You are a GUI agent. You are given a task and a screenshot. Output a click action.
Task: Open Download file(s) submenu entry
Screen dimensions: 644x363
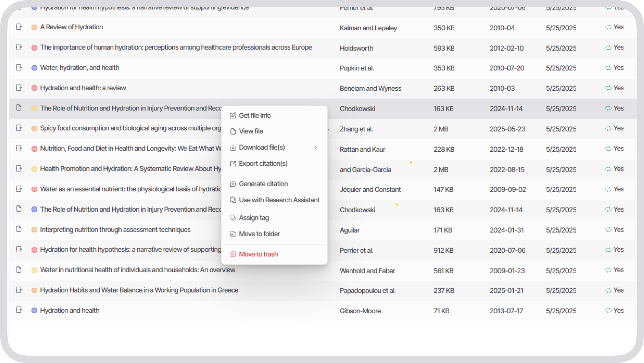coord(274,147)
